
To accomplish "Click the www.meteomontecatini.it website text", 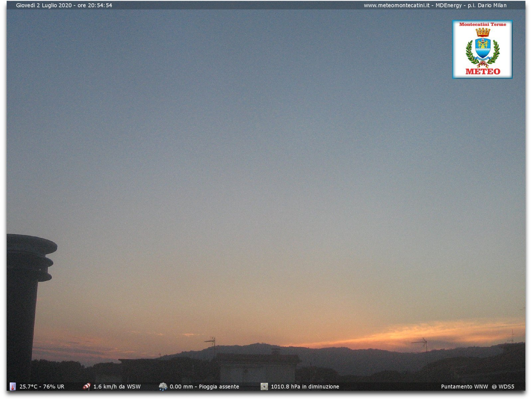I will pyautogui.click(x=396, y=5).
